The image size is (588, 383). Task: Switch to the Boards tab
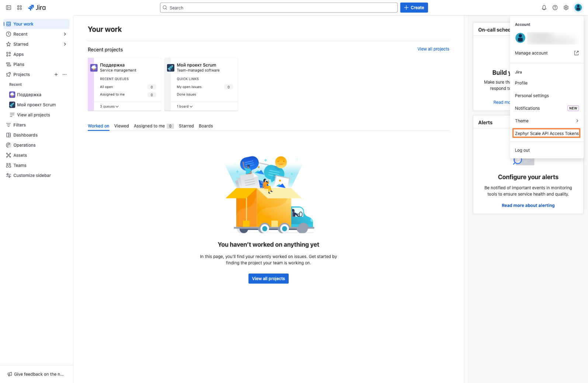point(206,126)
